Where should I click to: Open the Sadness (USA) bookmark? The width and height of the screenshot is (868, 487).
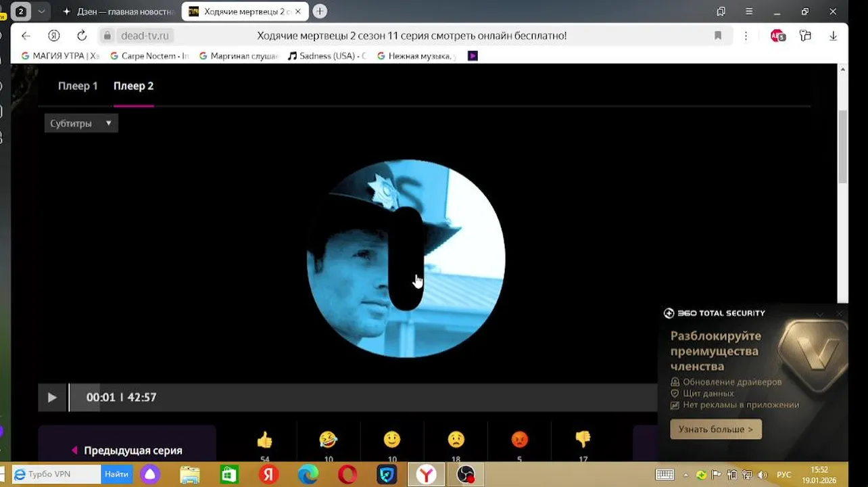[327, 56]
